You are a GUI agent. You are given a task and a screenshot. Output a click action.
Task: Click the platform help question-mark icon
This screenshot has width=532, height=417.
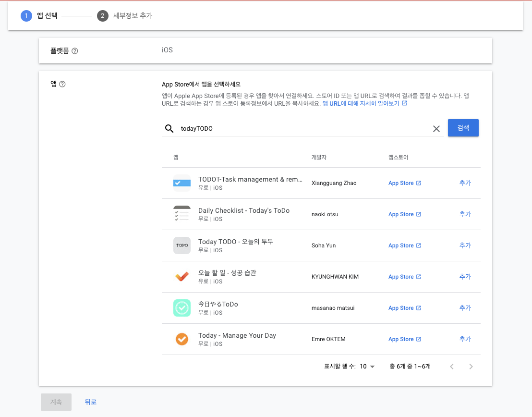point(75,51)
